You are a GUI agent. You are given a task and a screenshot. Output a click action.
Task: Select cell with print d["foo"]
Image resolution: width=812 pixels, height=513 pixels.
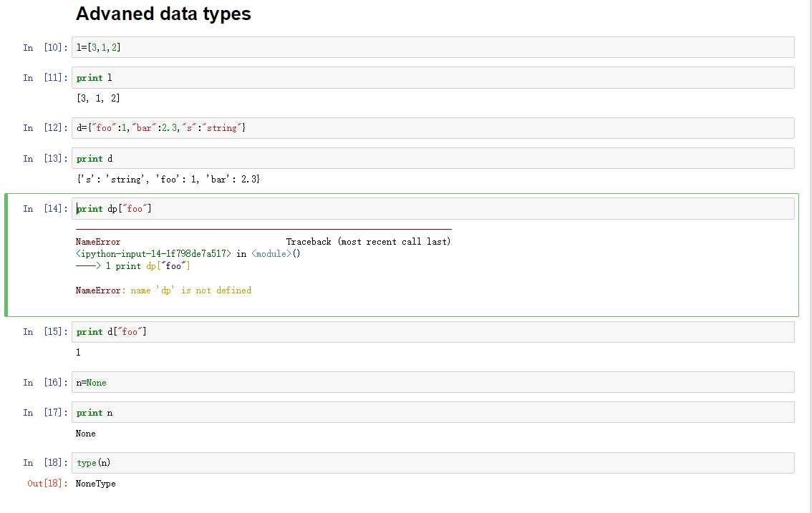[433, 332]
